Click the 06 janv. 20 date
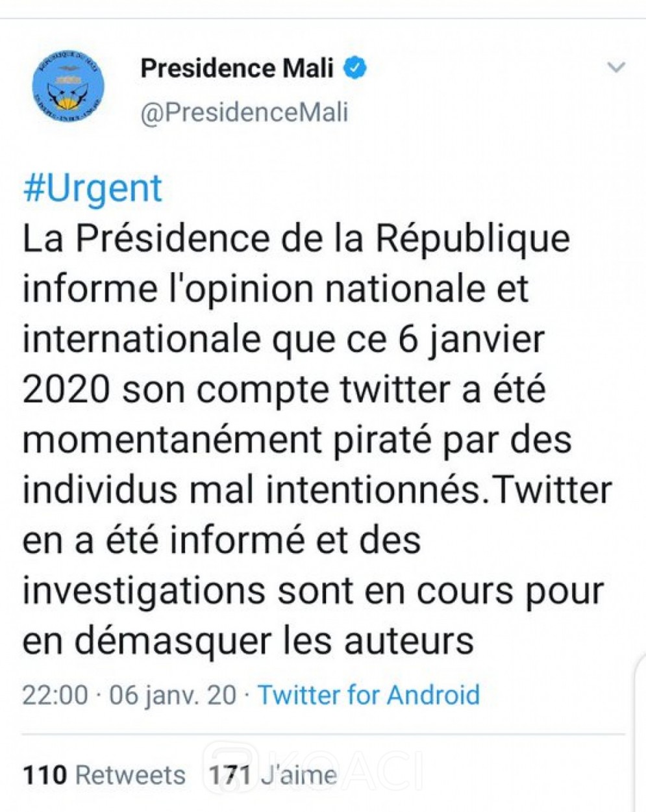Screen dimensions: 646x812 coord(172,695)
